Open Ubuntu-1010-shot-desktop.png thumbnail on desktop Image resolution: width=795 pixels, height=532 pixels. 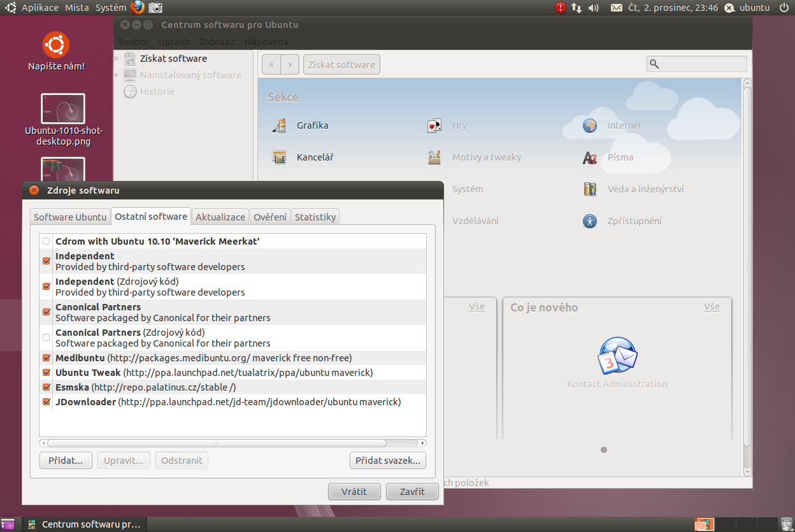[63, 108]
